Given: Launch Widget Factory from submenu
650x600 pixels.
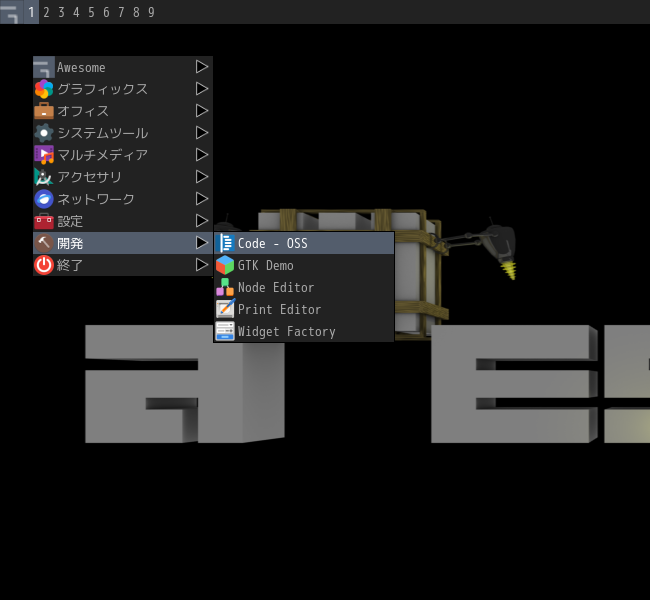Looking at the screenshot, I should point(304,331).
